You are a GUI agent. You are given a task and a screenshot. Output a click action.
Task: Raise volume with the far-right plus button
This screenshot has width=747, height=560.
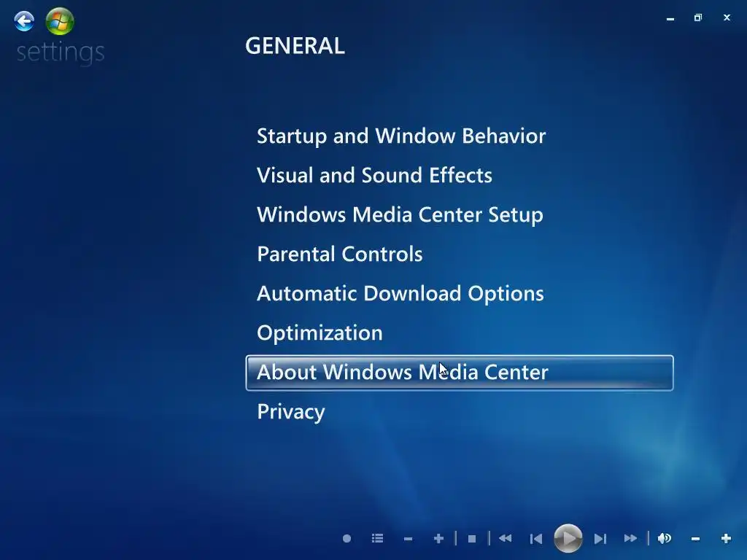pos(726,539)
